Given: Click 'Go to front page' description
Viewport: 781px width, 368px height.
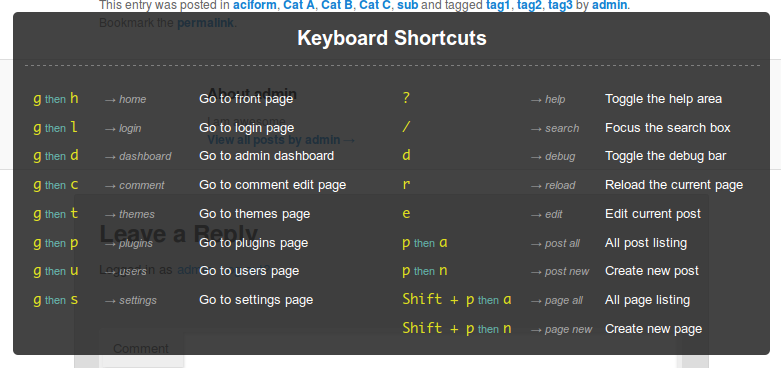Looking at the screenshot, I should [x=246, y=99].
